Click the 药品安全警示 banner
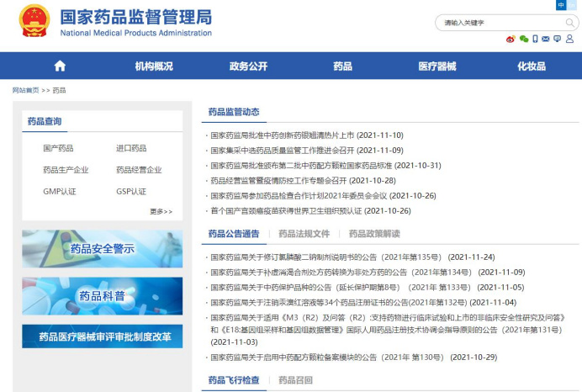The height and width of the screenshot is (392, 582). tap(102, 248)
